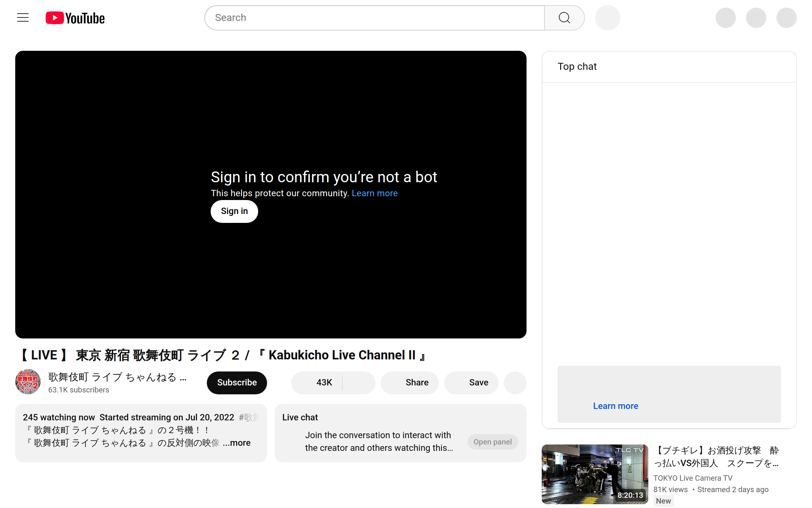Image resolution: width=812 pixels, height=508 pixels.
Task: Open Learn more link in player
Action: pyautogui.click(x=375, y=193)
